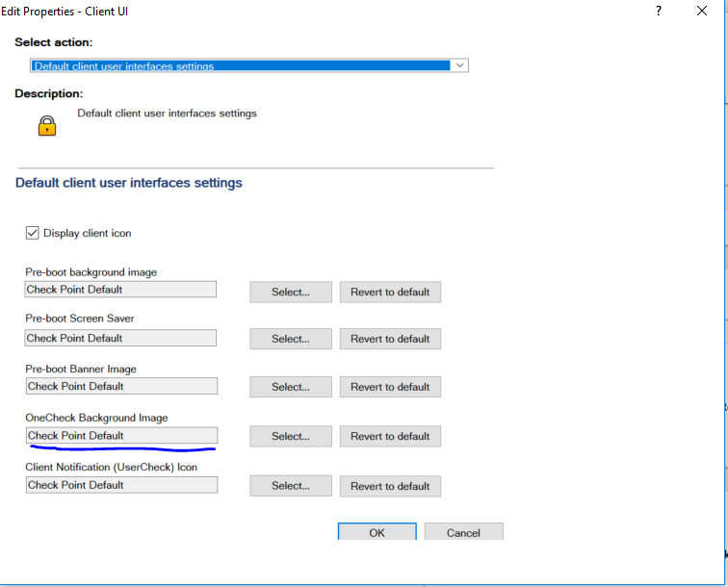The image size is (728, 587).
Task: Click Select for Pre-boot Banner Image
Action: point(291,387)
